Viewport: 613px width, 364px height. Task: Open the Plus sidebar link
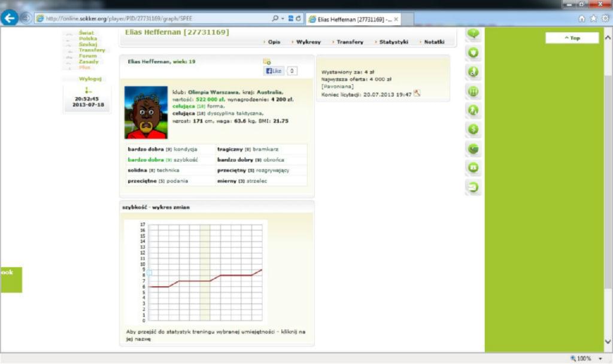[x=84, y=67]
